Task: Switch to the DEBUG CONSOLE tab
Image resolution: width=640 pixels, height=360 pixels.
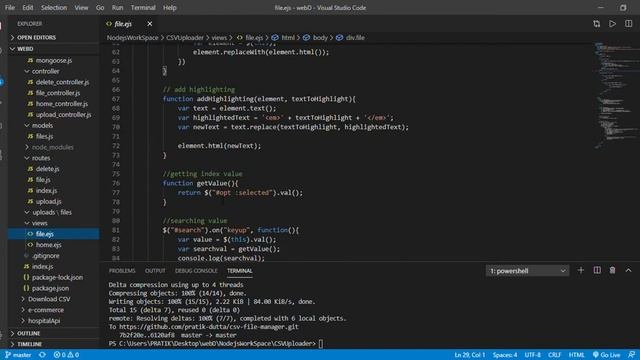Action: 196,271
